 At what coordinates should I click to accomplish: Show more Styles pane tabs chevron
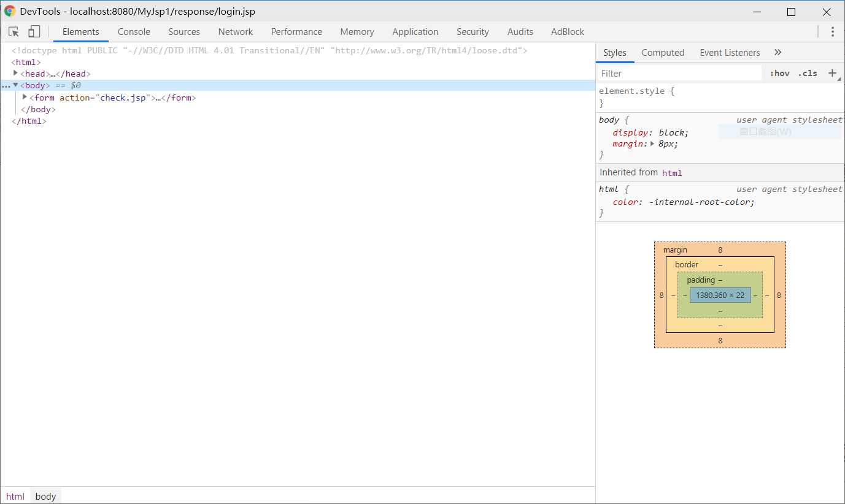(778, 53)
